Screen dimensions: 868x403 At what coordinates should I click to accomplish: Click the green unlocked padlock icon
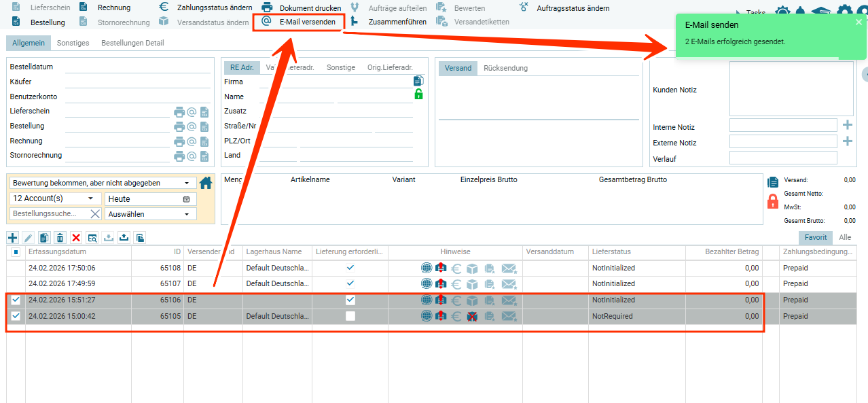(x=418, y=94)
